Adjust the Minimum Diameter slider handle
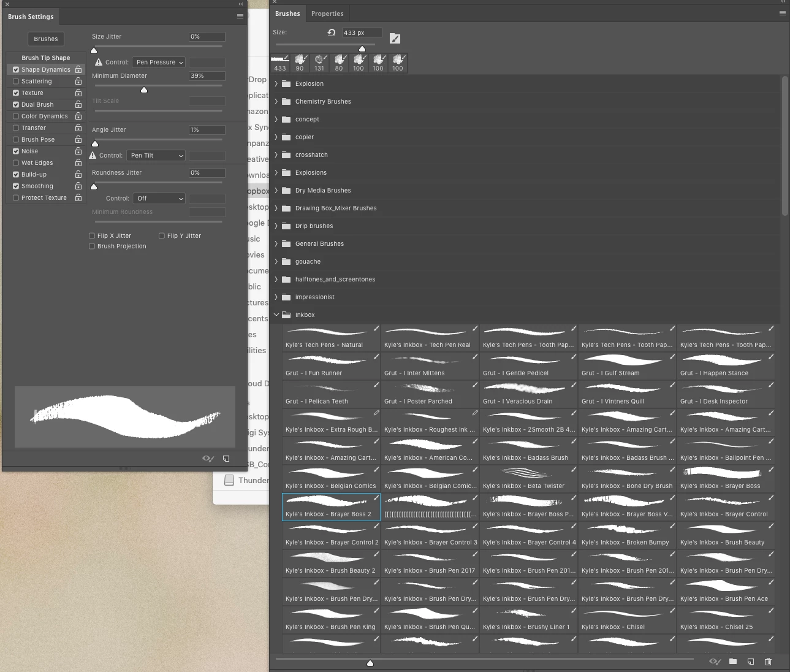 144,90
